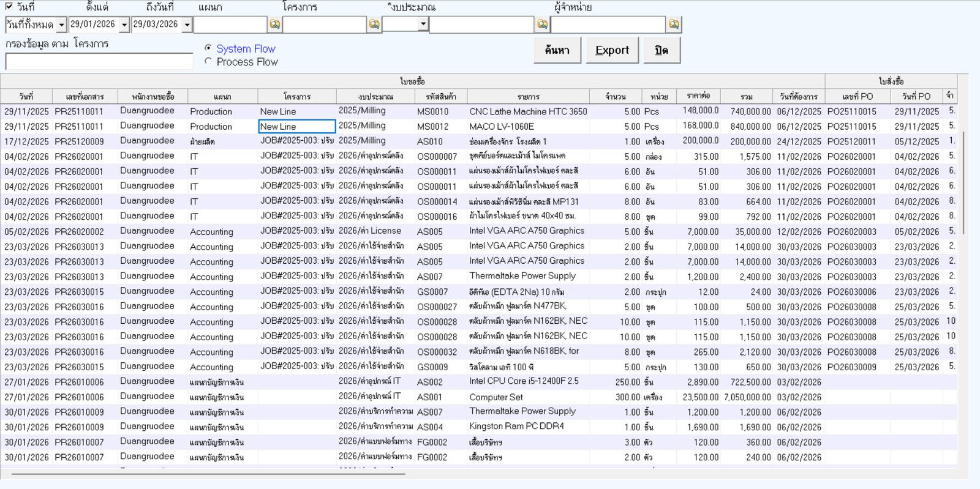Select the MACO LV-1060E row's New Line cell
Viewport: 980px width, 489px height.
point(297,127)
